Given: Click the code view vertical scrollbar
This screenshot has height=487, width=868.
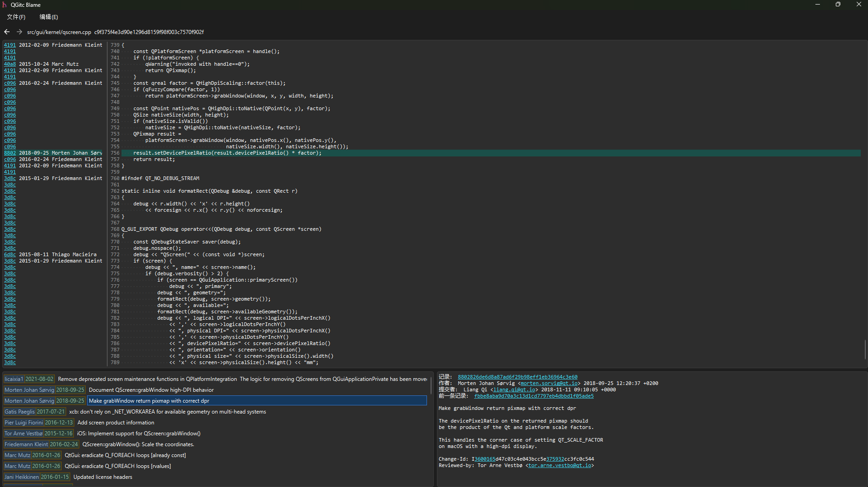Looking at the screenshot, I should tap(865, 349).
